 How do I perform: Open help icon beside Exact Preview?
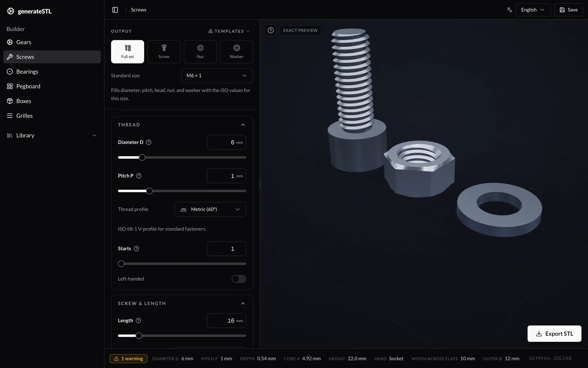[x=271, y=30]
